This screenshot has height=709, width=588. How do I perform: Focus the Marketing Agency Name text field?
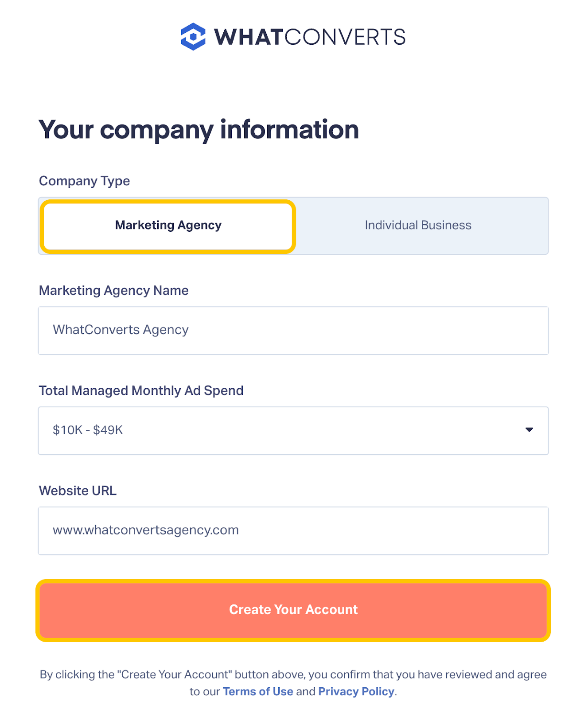point(293,330)
